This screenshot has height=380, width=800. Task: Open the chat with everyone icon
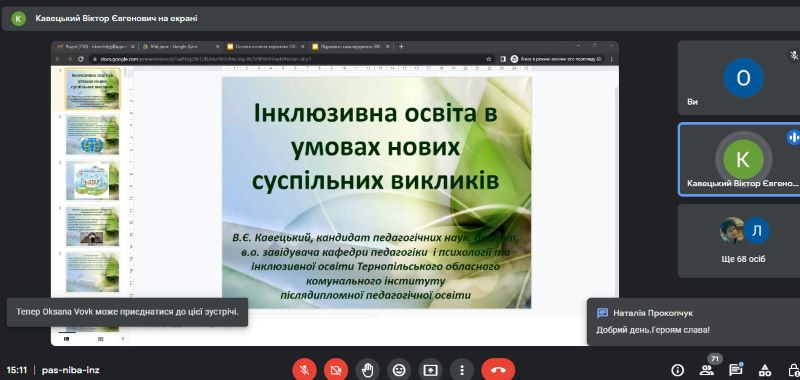(735, 370)
